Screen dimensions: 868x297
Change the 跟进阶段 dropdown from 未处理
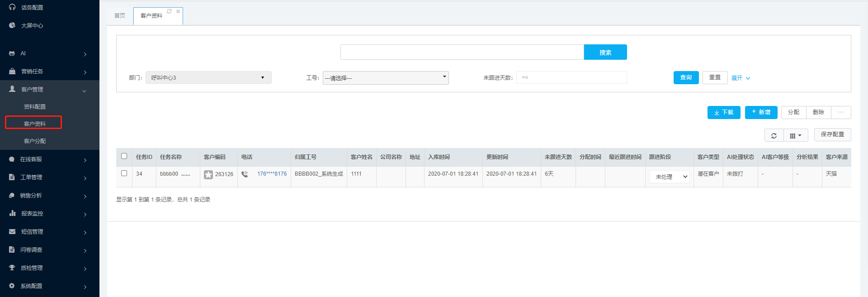[x=669, y=177]
